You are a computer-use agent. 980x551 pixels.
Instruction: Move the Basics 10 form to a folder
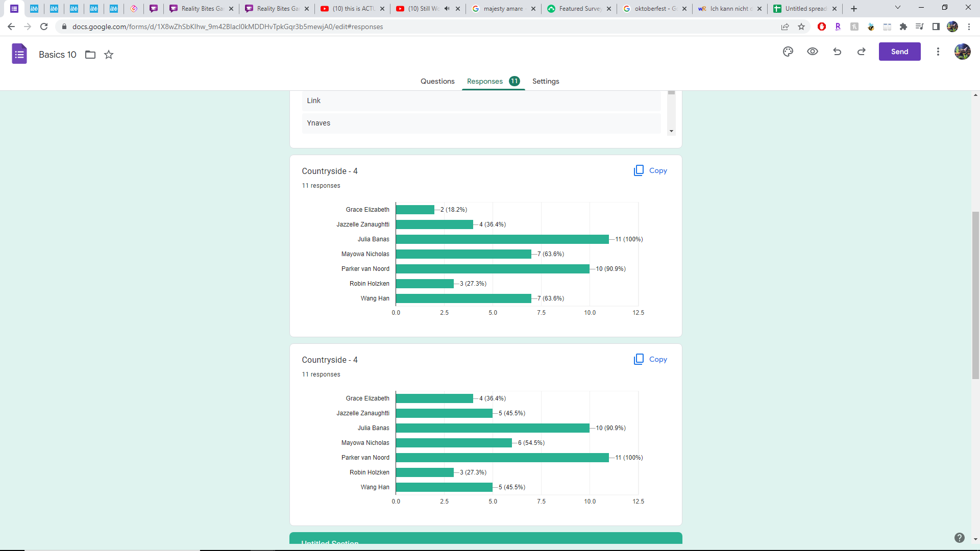90,55
